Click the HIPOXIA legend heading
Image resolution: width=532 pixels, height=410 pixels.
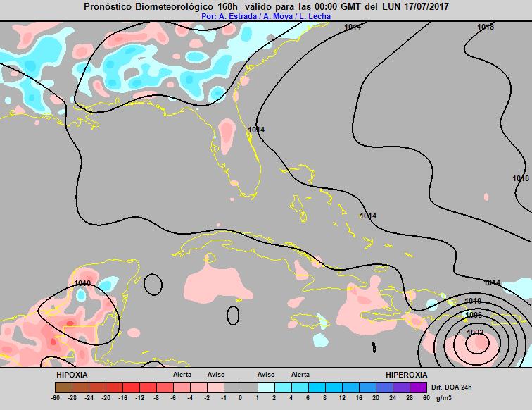(x=72, y=375)
